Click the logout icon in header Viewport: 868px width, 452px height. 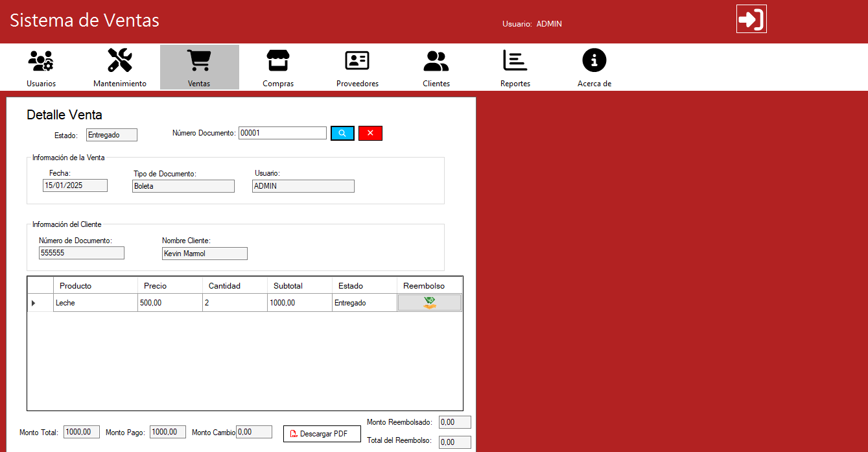coord(751,19)
